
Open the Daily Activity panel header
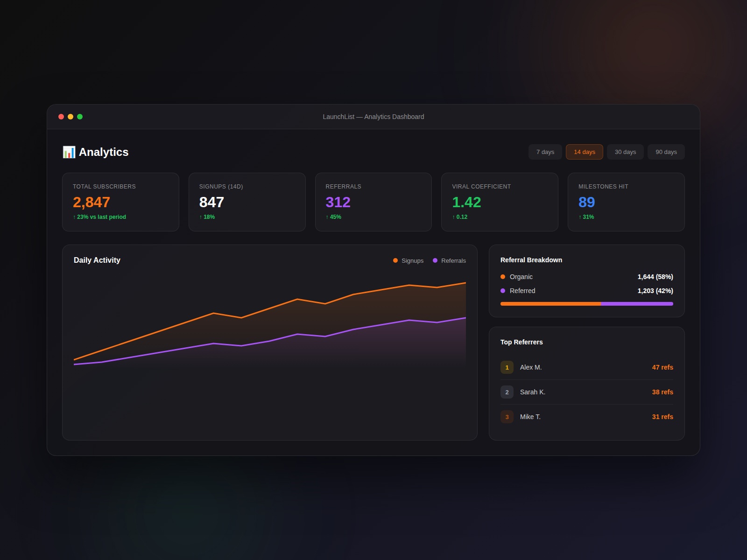(x=97, y=260)
